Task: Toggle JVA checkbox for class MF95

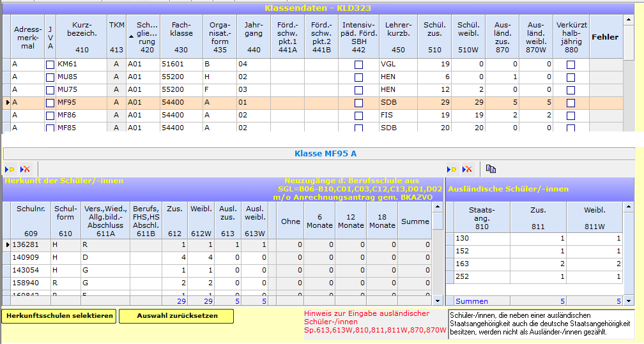Action: click(x=50, y=103)
